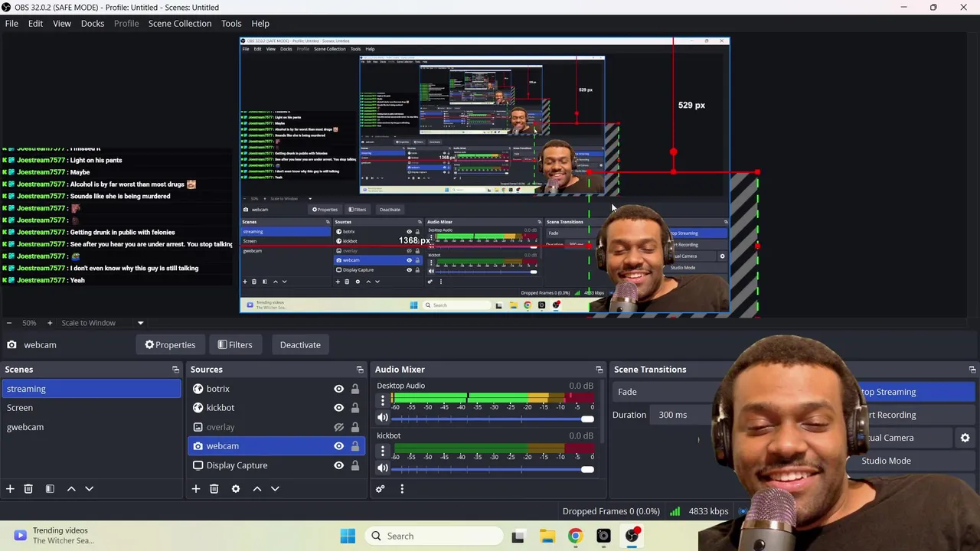Viewport: 980px width, 551px height.
Task: Select the Screen scene
Action: 91,408
